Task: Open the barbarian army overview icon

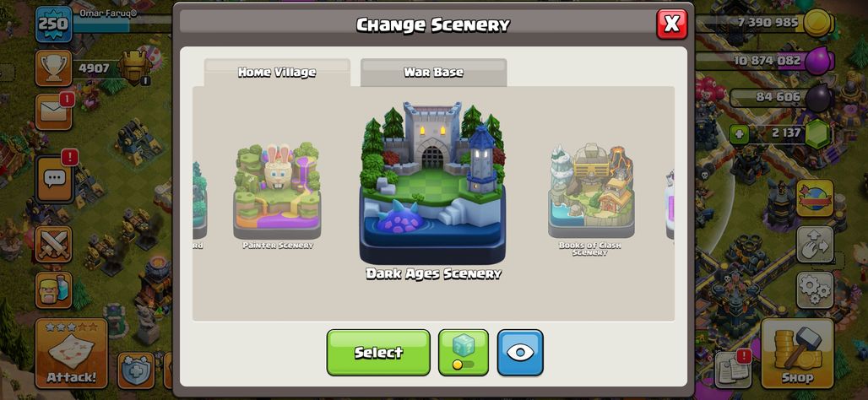Action: 54,290
